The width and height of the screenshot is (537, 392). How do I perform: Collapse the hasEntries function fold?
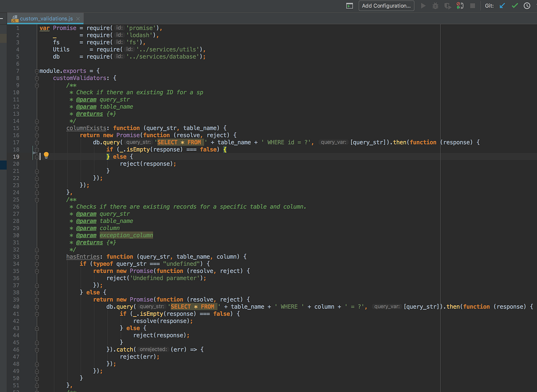click(37, 257)
